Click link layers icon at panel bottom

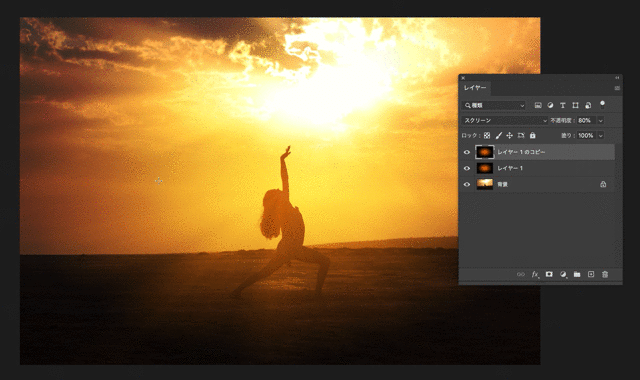[x=521, y=274]
